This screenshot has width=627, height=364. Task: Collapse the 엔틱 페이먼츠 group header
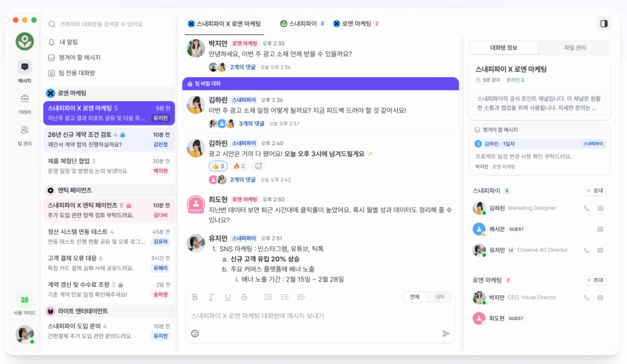point(109,190)
